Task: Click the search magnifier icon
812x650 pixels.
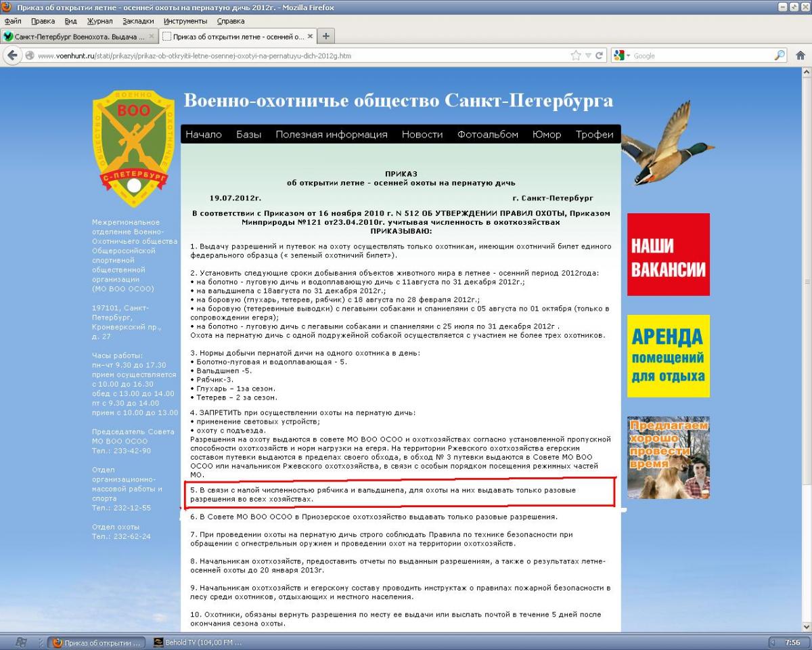Action: coord(780,56)
